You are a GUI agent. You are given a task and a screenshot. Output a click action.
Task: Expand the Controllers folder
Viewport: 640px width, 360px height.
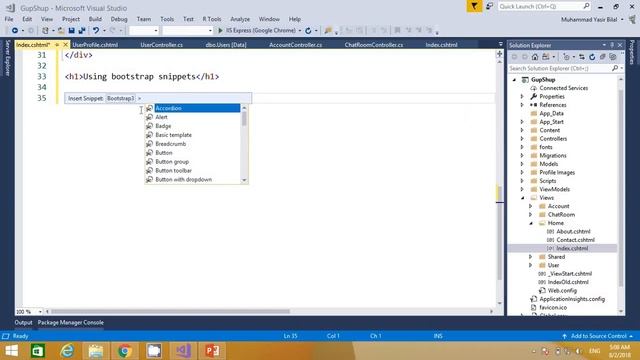(522, 139)
